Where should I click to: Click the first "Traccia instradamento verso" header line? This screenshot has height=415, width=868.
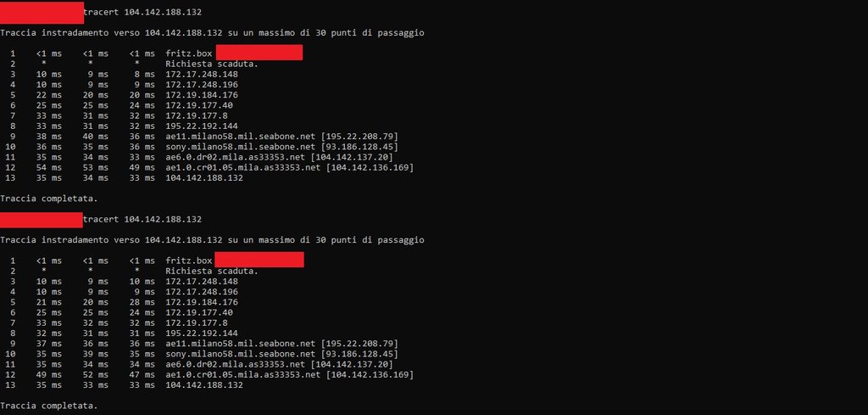pyautogui.click(x=212, y=33)
